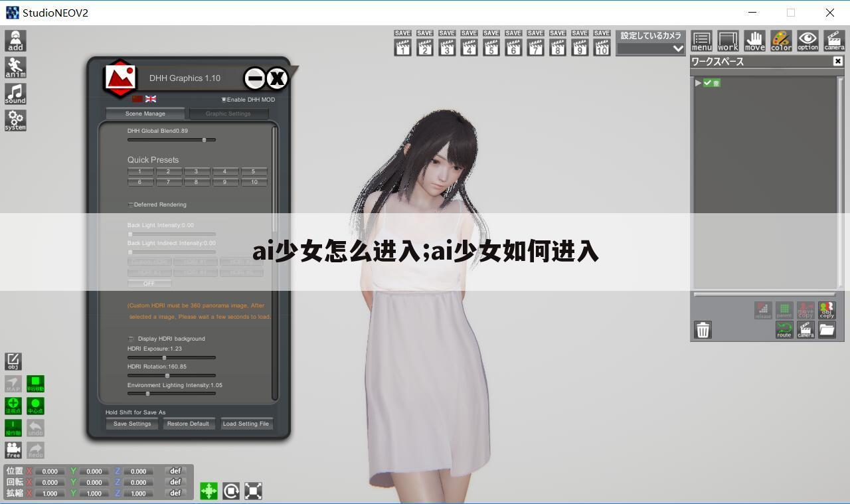Open the folder icon in workspace panel
This screenshot has width=850, height=504.
pos(827,330)
